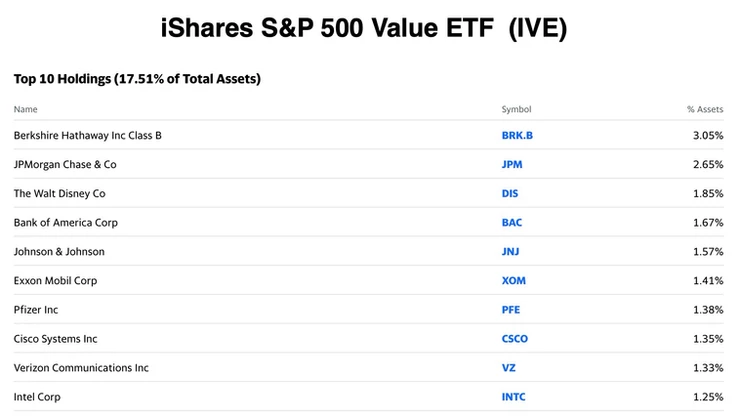Open the XOM symbol link
The image size is (740, 416).
pyautogui.click(x=513, y=281)
